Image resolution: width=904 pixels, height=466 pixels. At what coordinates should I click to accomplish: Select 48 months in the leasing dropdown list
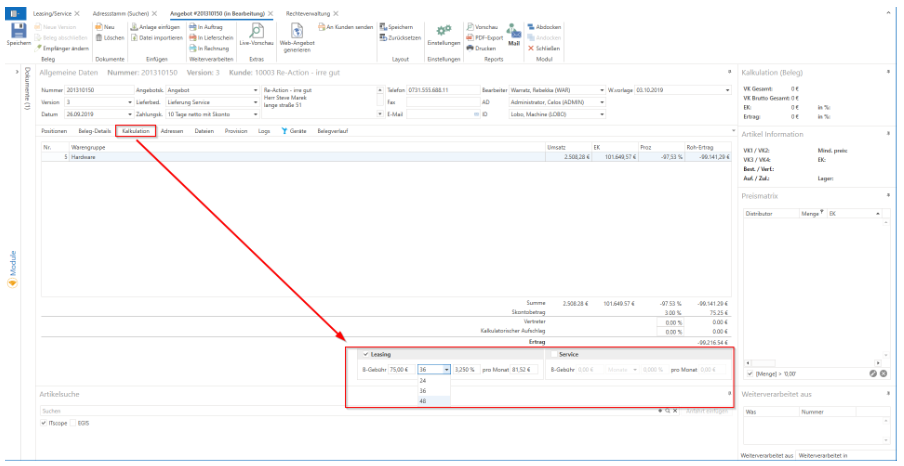pyautogui.click(x=423, y=401)
